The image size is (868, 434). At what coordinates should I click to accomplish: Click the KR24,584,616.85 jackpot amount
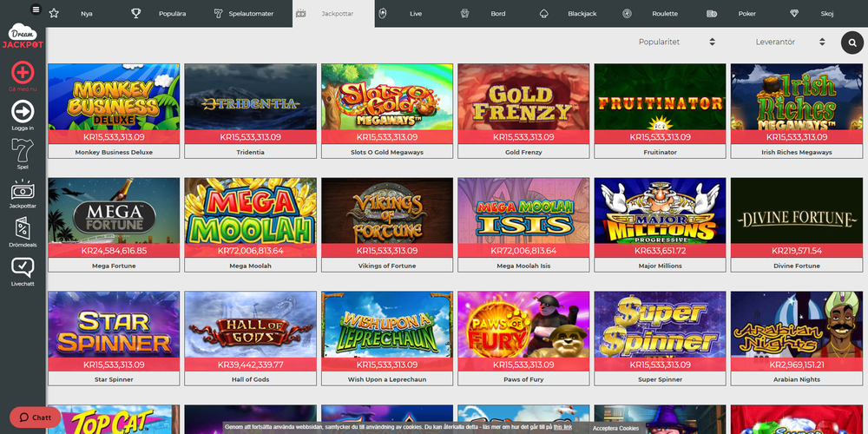pyautogui.click(x=114, y=251)
